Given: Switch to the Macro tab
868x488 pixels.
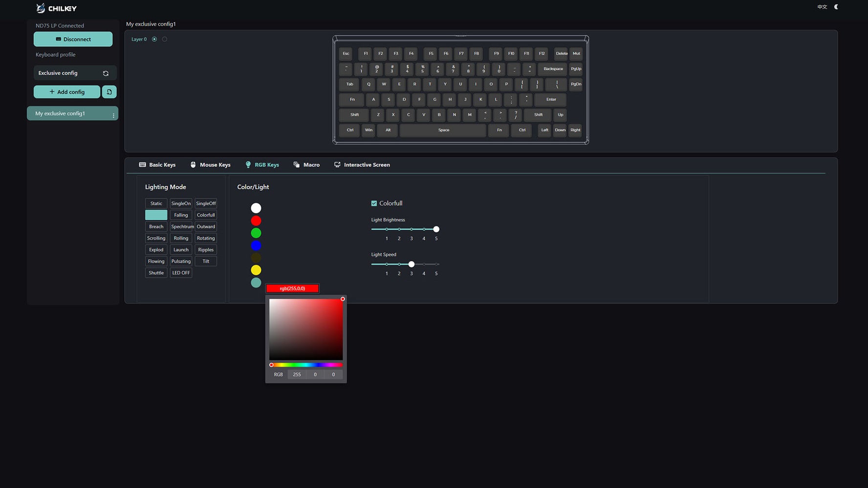Looking at the screenshot, I should [x=306, y=165].
